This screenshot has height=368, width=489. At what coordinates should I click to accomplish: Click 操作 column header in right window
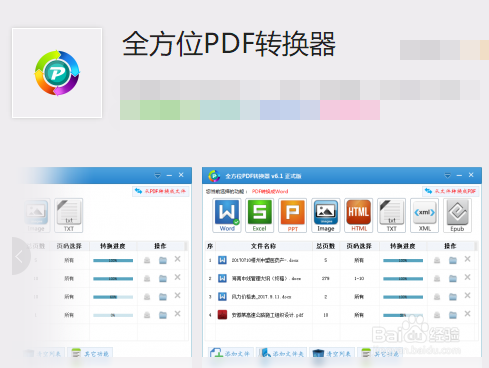click(x=450, y=246)
